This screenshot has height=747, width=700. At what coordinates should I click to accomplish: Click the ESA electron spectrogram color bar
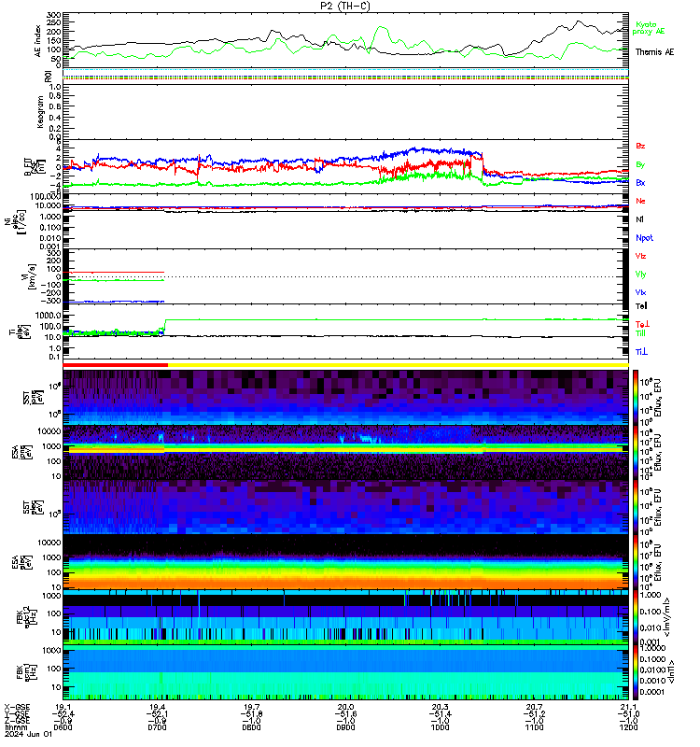click(x=636, y=562)
